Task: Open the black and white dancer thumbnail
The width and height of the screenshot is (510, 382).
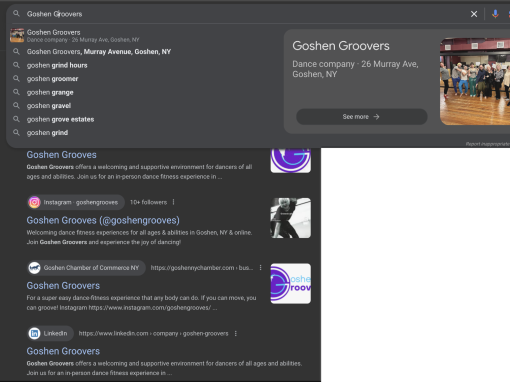Action: tap(291, 218)
